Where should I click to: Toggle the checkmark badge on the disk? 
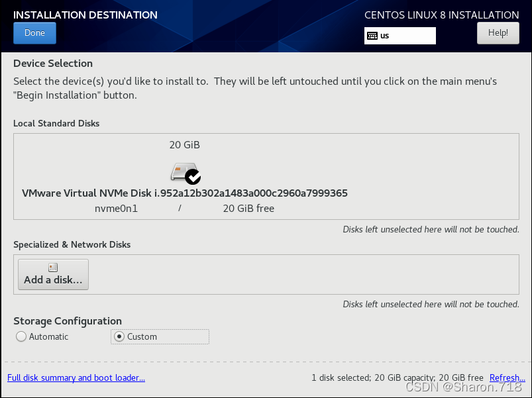(193, 177)
